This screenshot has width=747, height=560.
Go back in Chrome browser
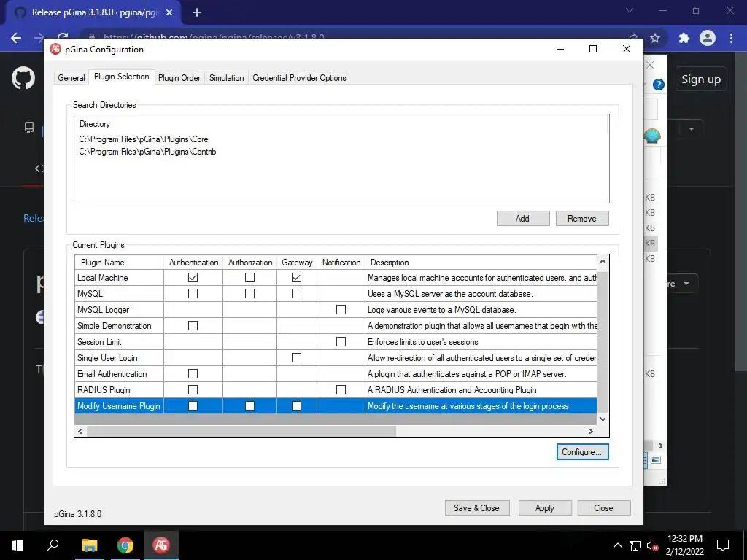[x=16, y=38]
